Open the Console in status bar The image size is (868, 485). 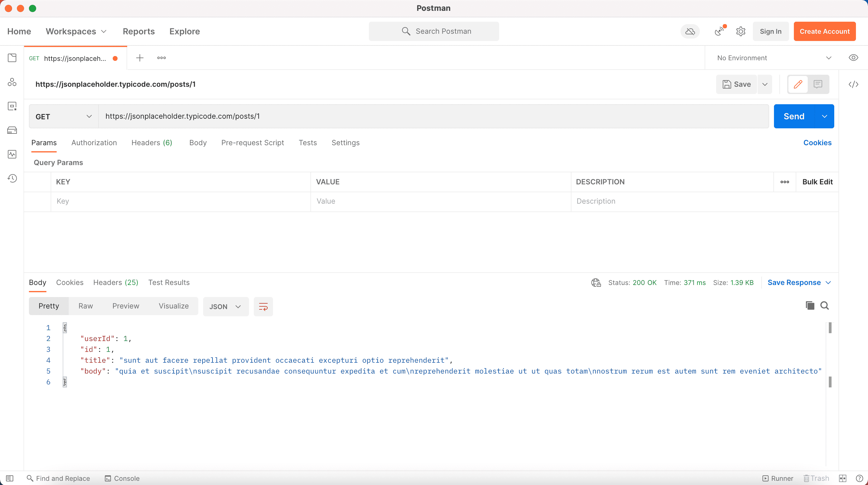click(x=122, y=478)
